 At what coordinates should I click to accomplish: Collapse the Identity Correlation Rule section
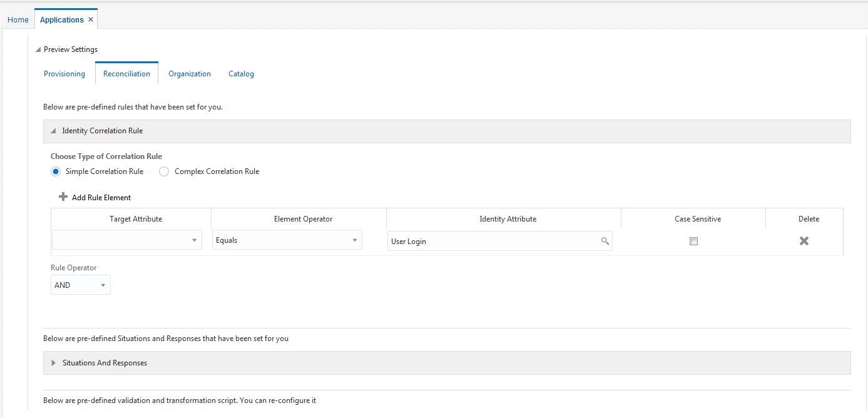(53, 131)
